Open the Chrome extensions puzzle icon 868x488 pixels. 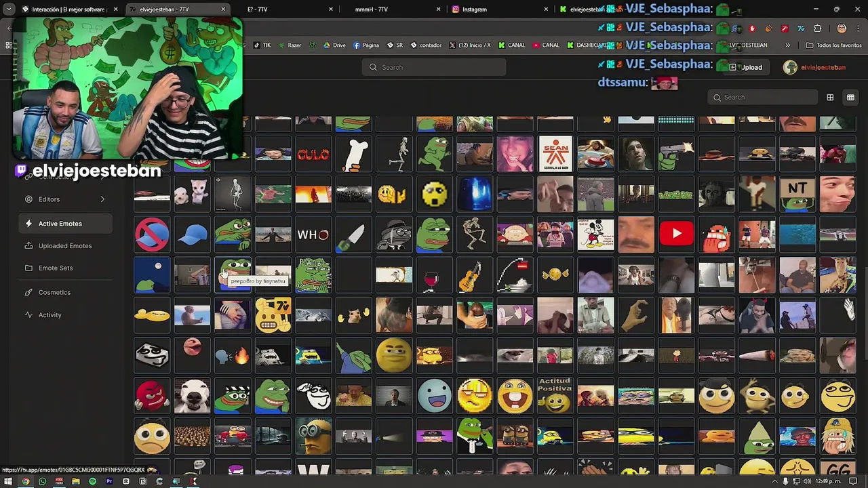[x=817, y=28]
